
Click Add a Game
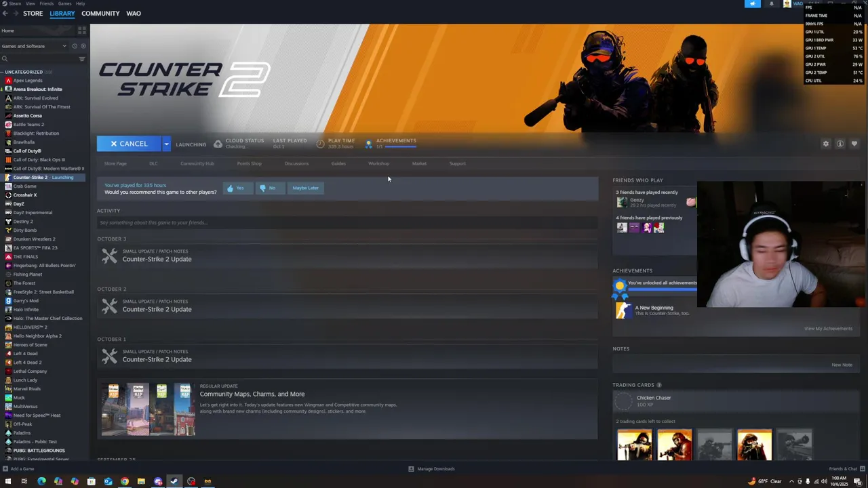18,469
